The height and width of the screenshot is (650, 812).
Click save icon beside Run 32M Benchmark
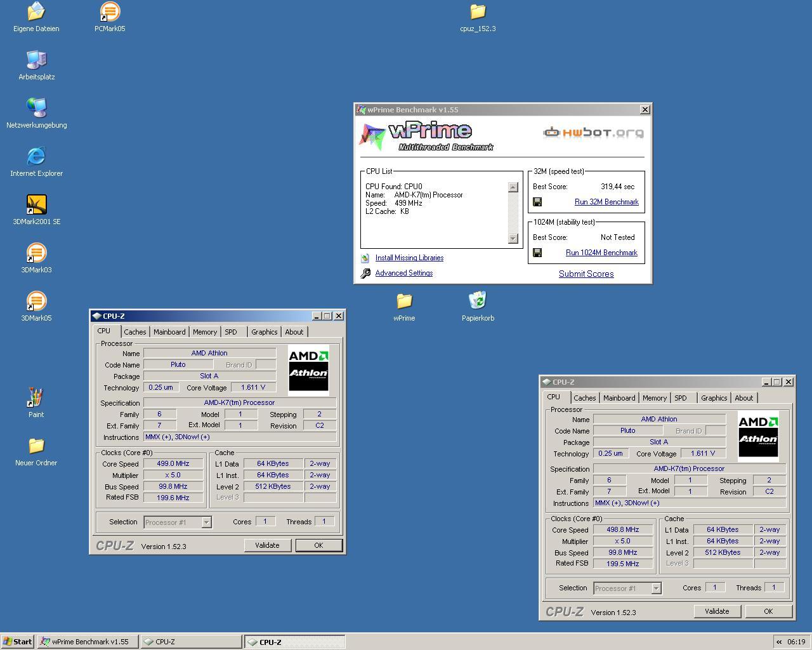tap(537, 202)
